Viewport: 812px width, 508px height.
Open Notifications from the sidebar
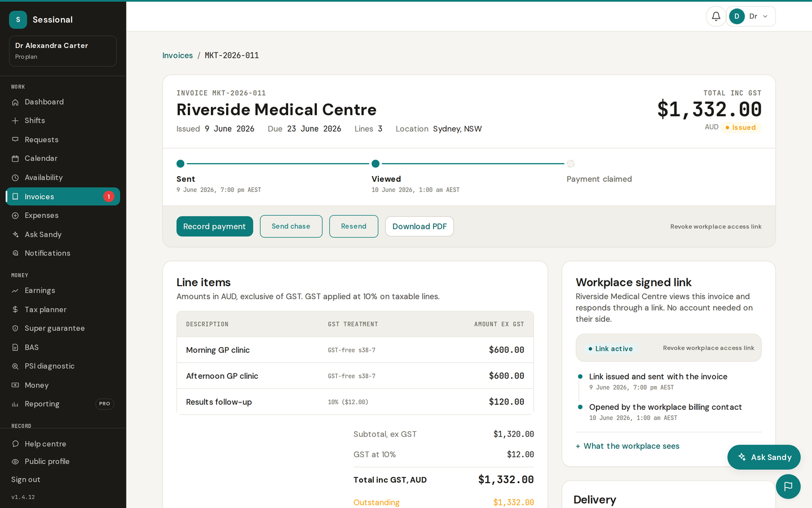63,253
